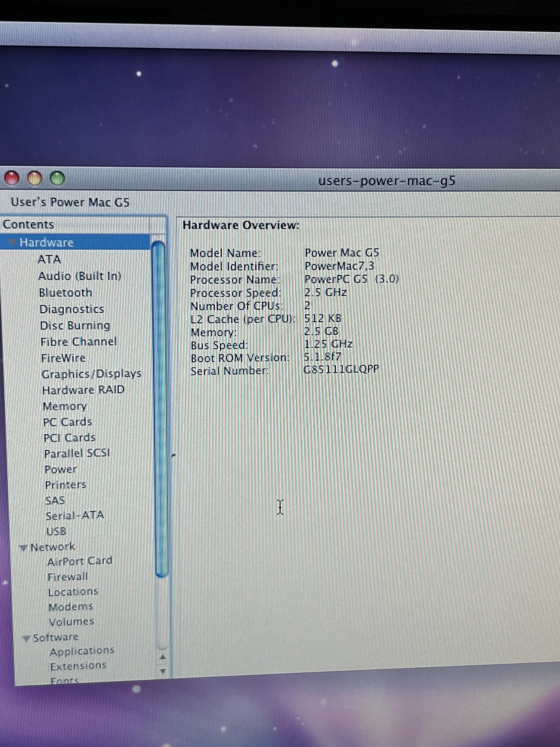Viewport: 560px width, 747px height.
Task: Open Memory under Hardware
Action: pos(65,406)
